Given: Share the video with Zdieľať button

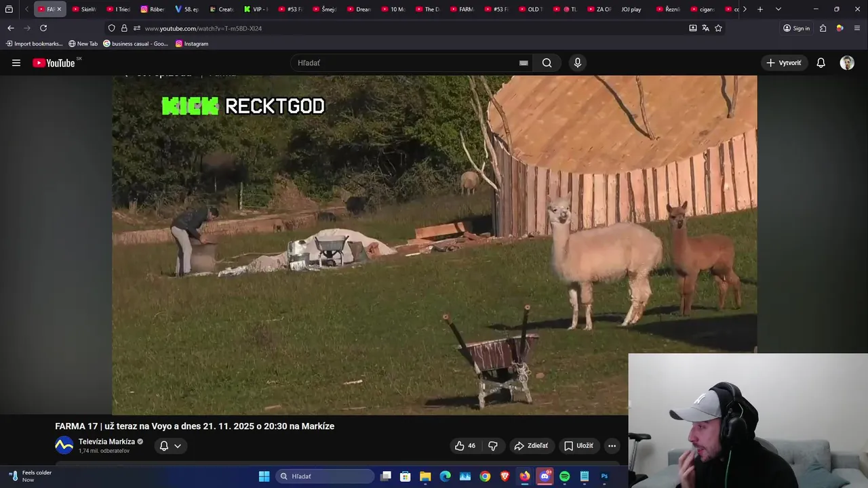Looking at the screenshot, I should point(531,446).
